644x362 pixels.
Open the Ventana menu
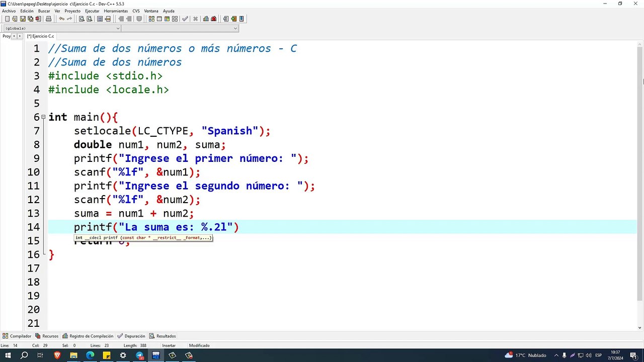coord(151,11)
